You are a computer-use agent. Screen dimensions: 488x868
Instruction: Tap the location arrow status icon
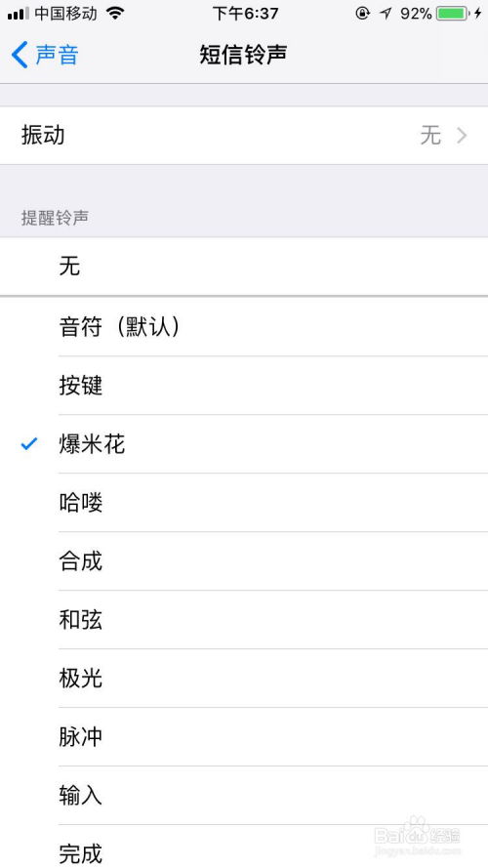coord(386,14)
